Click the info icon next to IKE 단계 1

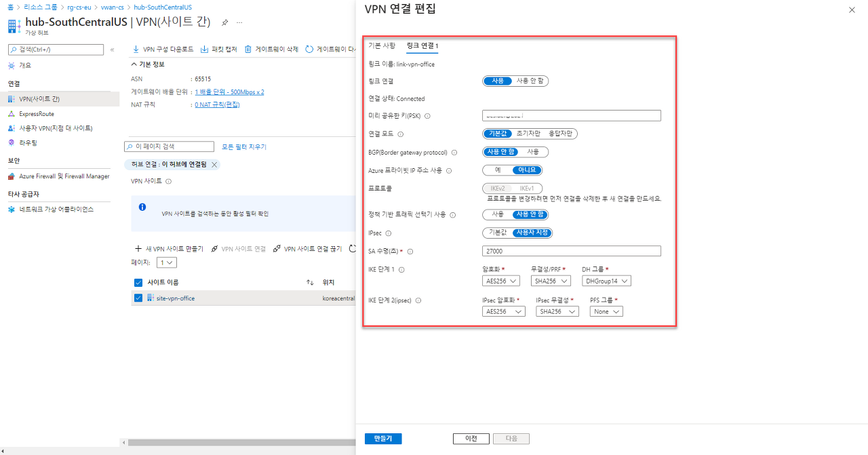click(x=401, y=270)
